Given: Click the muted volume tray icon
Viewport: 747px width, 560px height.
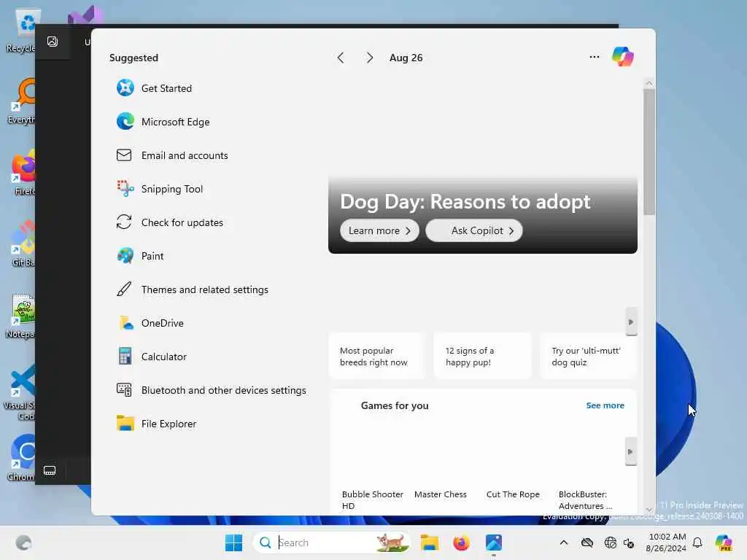Looking at the screenshot, I should [x=629, y=542].
